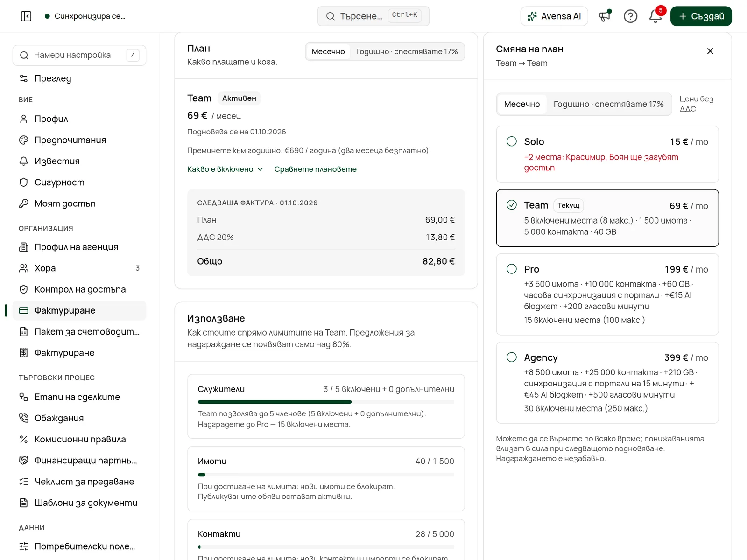Select the Pro plan radio button
The height and width of the screenshot is (560, 747).
[x=512, y=269]
